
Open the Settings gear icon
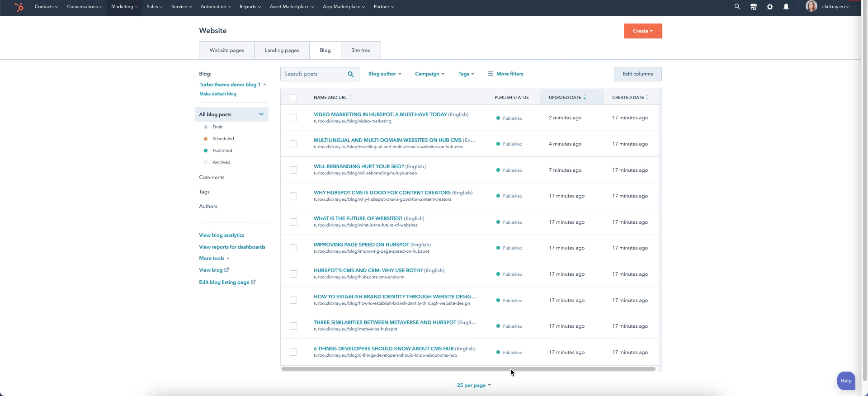(x=769, y=7)
